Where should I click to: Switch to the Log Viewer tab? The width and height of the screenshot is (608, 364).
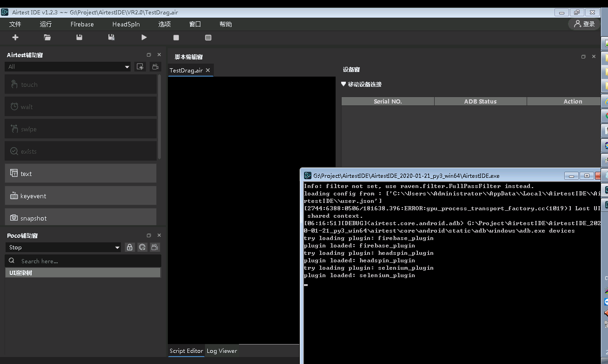(x=222, y=351)
